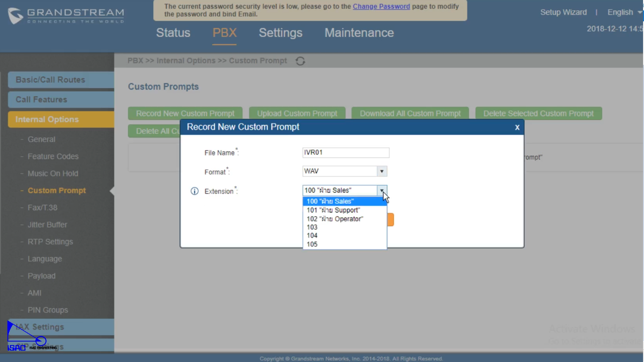Switch to the Status tab
Screen dimensions: 644x362
(173, 33)
